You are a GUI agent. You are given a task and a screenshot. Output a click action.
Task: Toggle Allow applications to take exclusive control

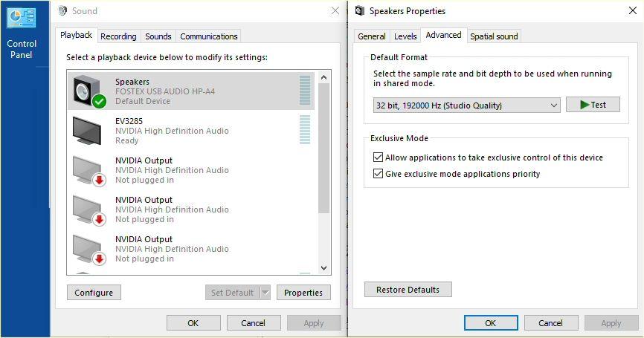(378, 157)
